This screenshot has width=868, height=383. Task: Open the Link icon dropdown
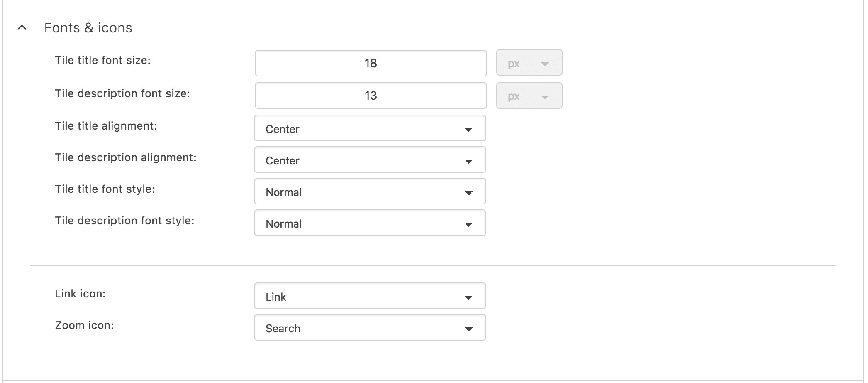click(x=369, y=296)
